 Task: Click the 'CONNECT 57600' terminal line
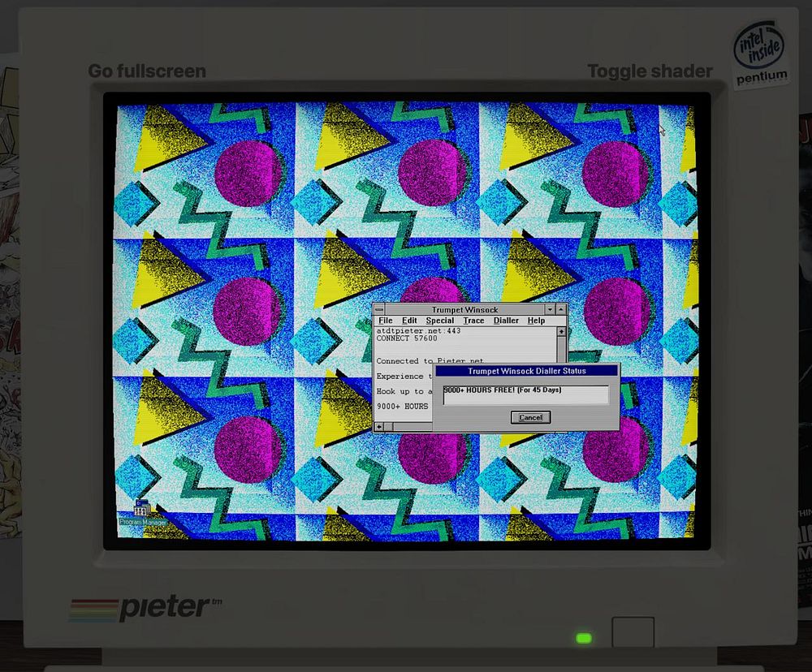407,338
